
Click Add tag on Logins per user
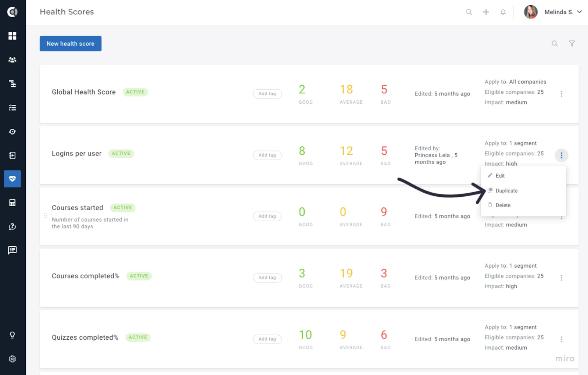point(267,155)
